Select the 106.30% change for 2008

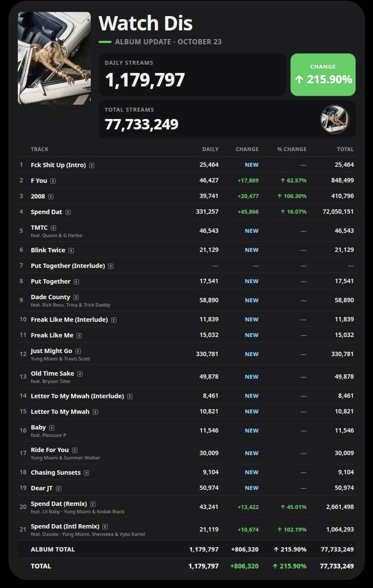point(291,196)
